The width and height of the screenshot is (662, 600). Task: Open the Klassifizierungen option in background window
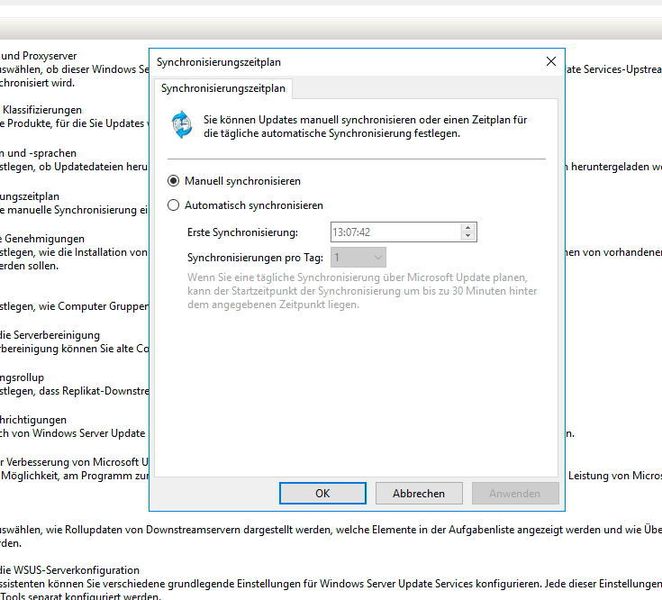(41, 110)
